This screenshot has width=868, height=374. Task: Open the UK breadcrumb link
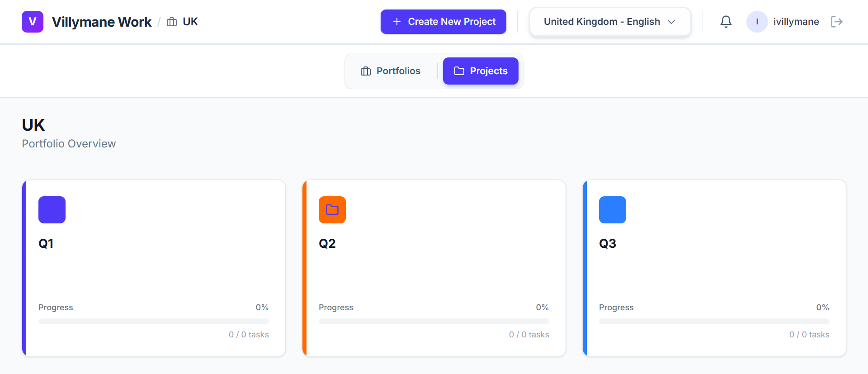click(189, 21)
